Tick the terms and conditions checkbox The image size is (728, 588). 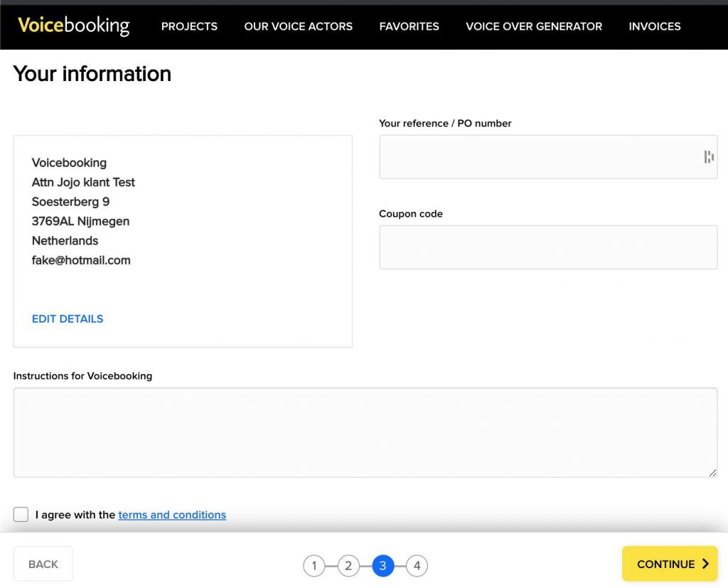point(21,514)
